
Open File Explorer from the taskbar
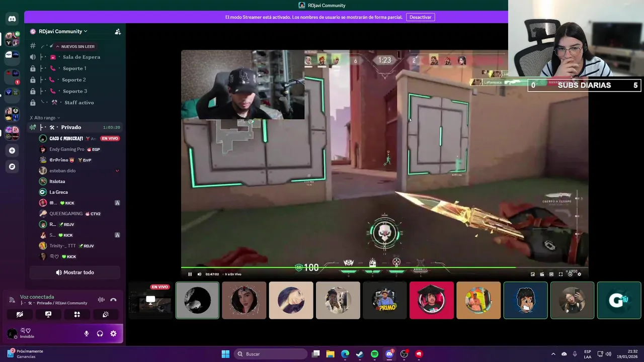tap(330, 354)
